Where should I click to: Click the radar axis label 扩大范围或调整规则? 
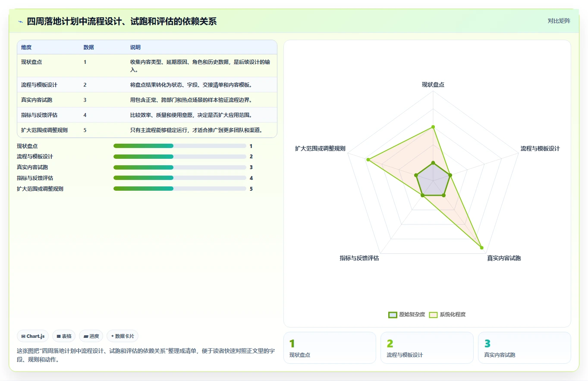320,148
